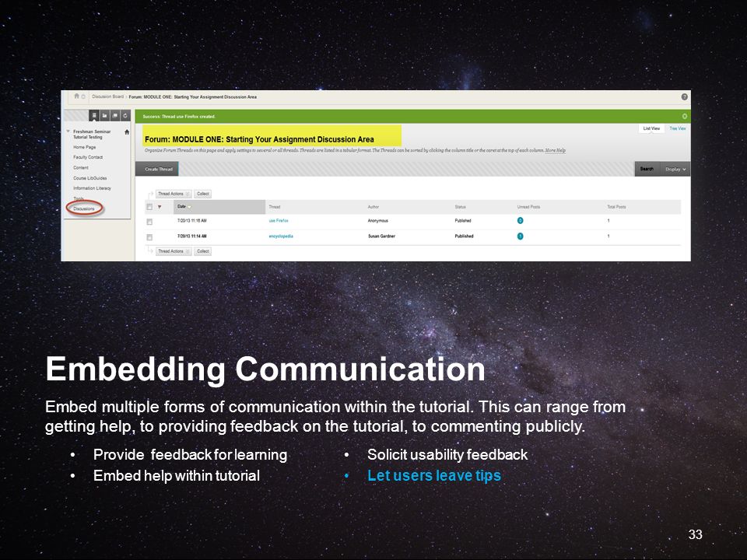747x560 pixels.
Task: Open Content in the course menu
Action: (80, 168)
